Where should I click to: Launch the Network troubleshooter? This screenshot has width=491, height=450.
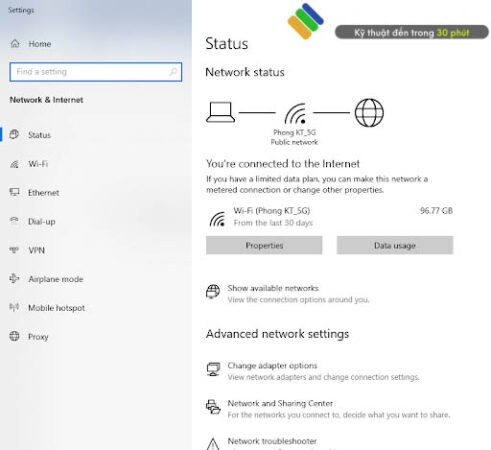[x=272, y=441]
